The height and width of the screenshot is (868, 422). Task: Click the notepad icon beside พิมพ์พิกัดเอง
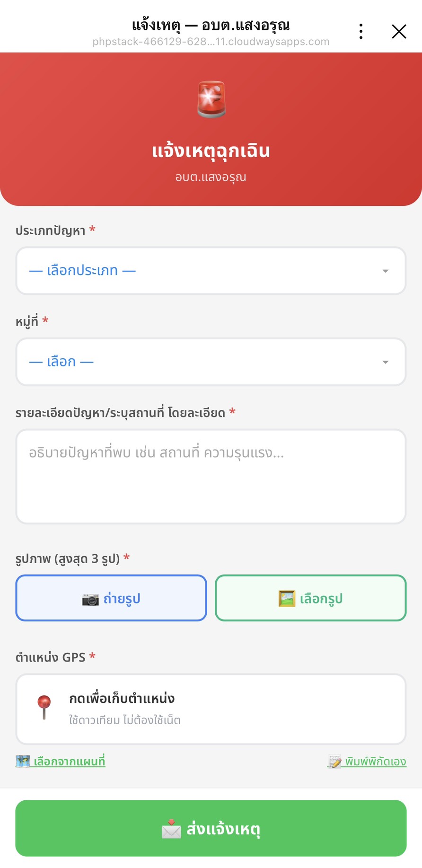click(x=335, y=762)
